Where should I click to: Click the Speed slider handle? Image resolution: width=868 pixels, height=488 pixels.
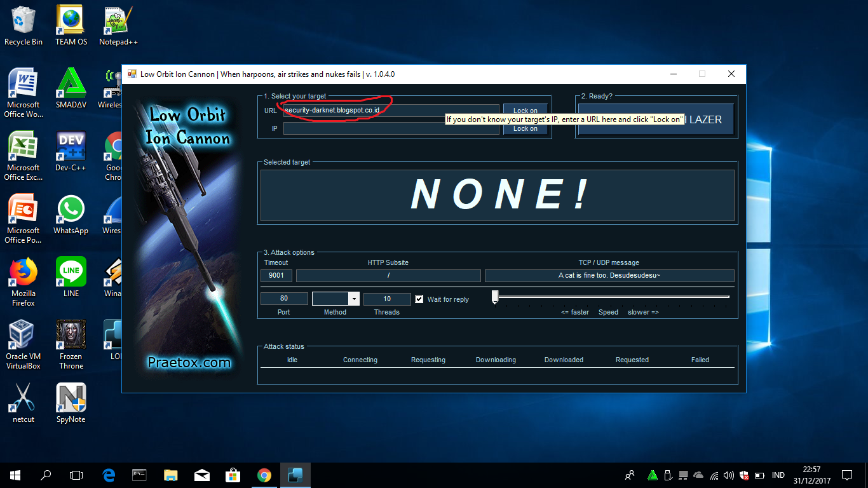pos(495,297)
